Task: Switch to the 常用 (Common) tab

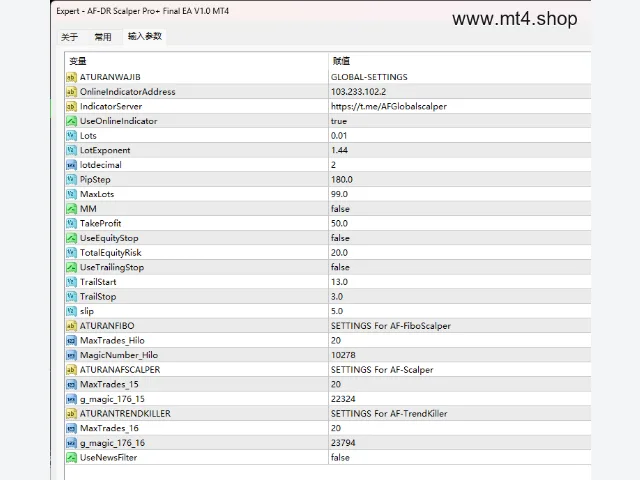Action: 103,37
